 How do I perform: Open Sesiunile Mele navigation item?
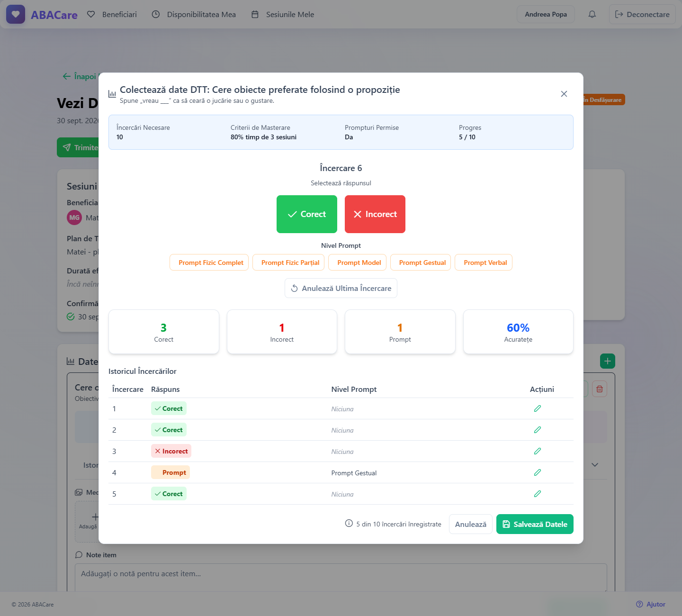coord(282,14)
